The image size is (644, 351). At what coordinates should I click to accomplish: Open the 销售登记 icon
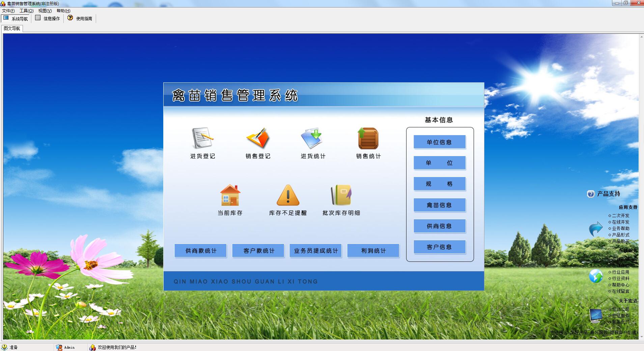258,138
